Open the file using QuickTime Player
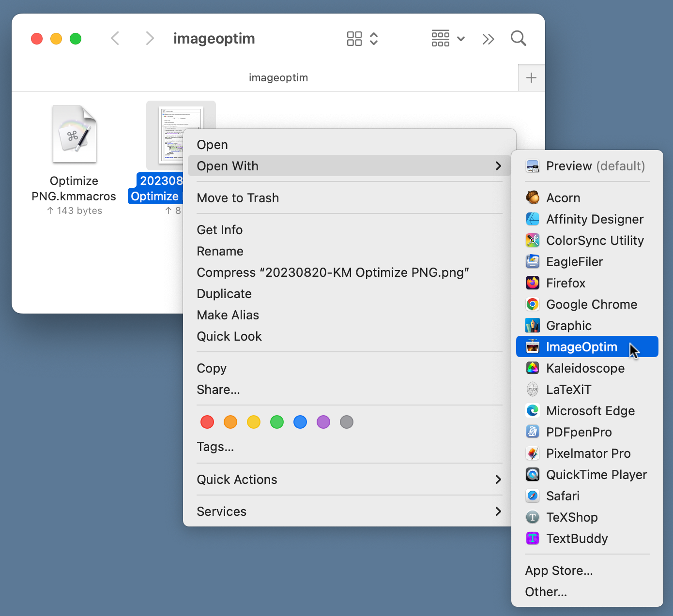 [597, 474]
